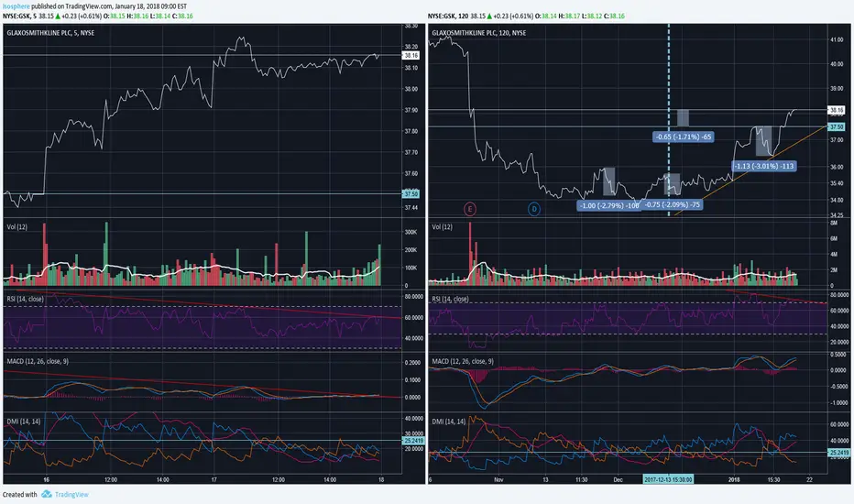Click the TradingView link beside Created with
The width and height of the screenshot is (854, 504).
71,494
